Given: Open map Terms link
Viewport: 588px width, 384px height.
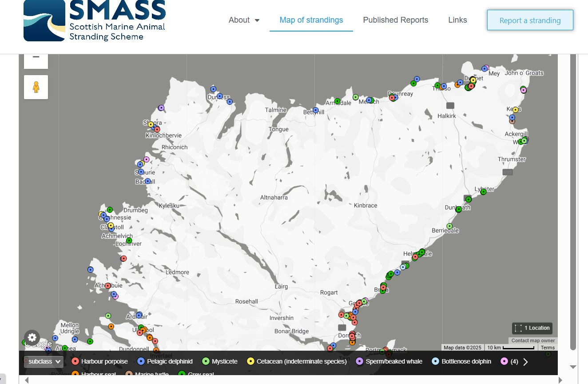Looking at the screenshot, I should tap(548, 348).
